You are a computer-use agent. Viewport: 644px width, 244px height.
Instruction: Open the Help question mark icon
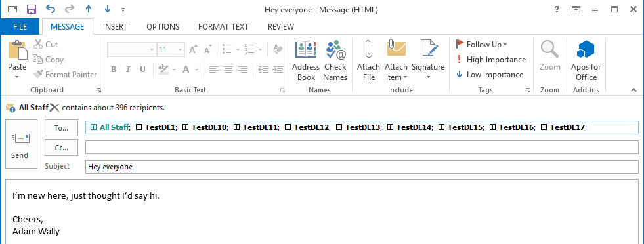pos(557,9)
